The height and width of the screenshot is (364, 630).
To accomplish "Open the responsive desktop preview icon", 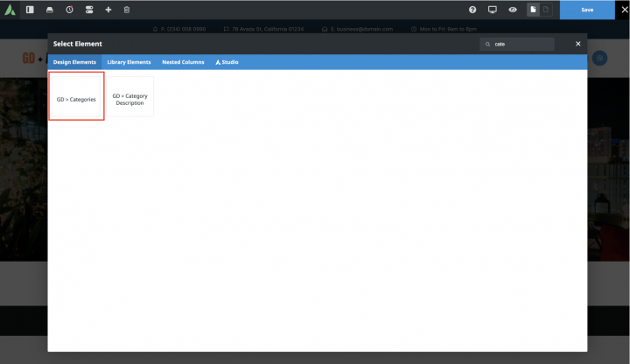I will click(x=493, y=10).
